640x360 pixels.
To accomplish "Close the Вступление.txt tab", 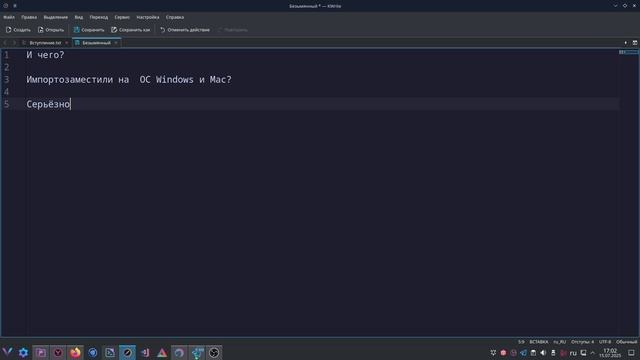I will coord(67,43).
